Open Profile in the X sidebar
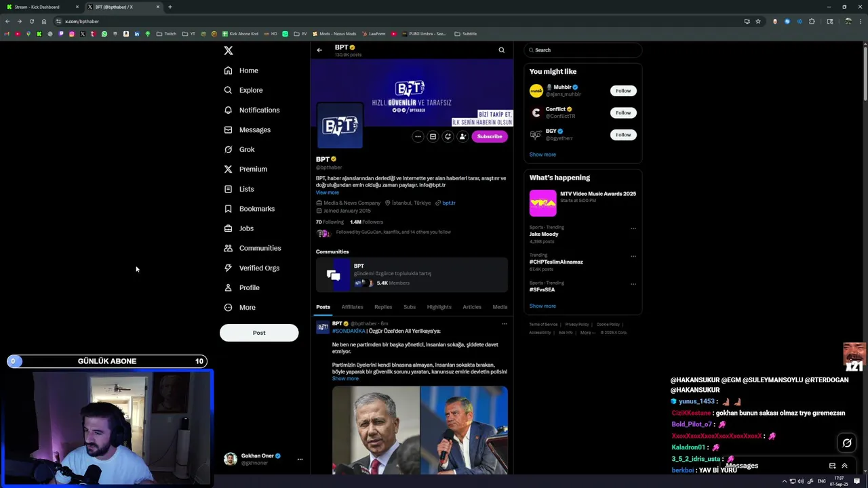 [x=242, y=287]
